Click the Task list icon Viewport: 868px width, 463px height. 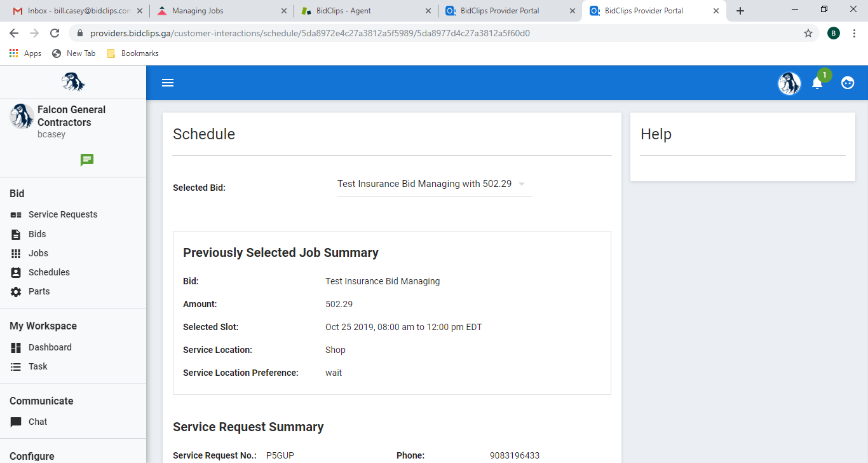[16, 367]
